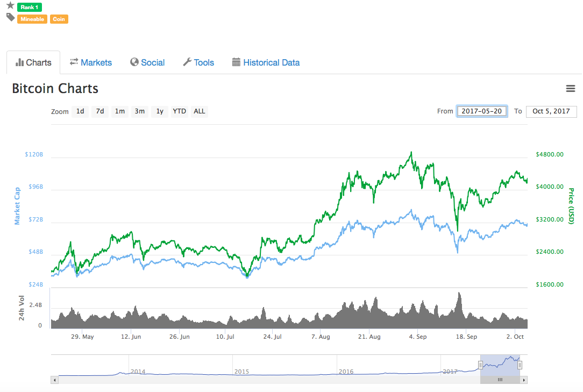Screen dimensions: 583x392
Task: Click the globe icon beside Social
Action: 134,62
